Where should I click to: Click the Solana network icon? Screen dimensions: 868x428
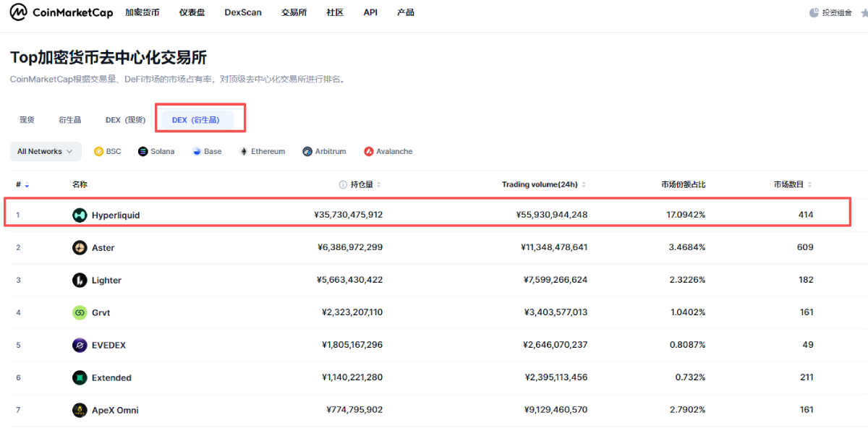coord(143,151)
